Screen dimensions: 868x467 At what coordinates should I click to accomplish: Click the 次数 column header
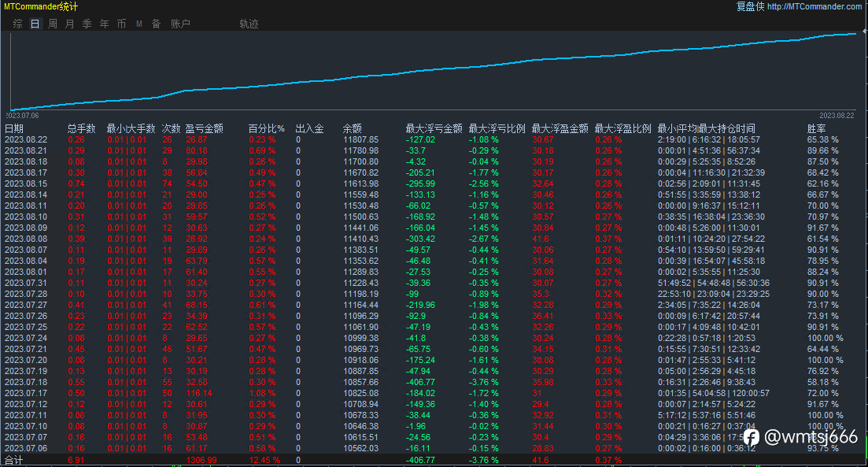pyautogui.click(x=171, y=128)
